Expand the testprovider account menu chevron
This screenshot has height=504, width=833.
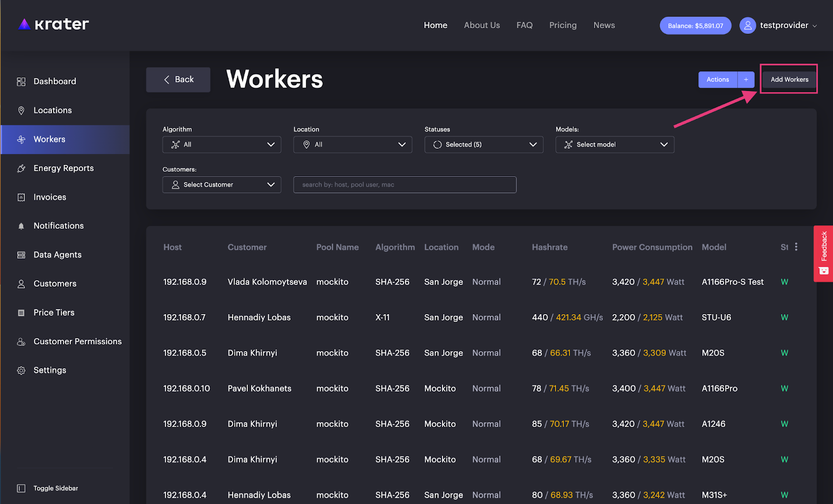(x=815, y=26)
